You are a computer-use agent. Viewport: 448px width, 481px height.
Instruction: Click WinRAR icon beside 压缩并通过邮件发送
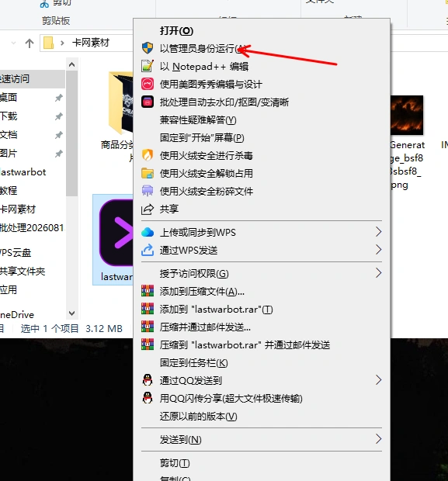click(148, 327)
